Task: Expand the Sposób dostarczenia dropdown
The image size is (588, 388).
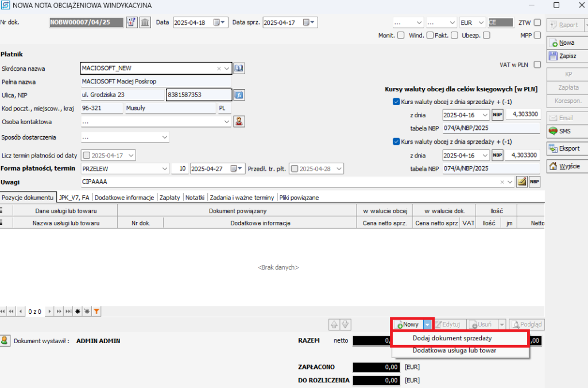Action: click(x=165, y=137)
